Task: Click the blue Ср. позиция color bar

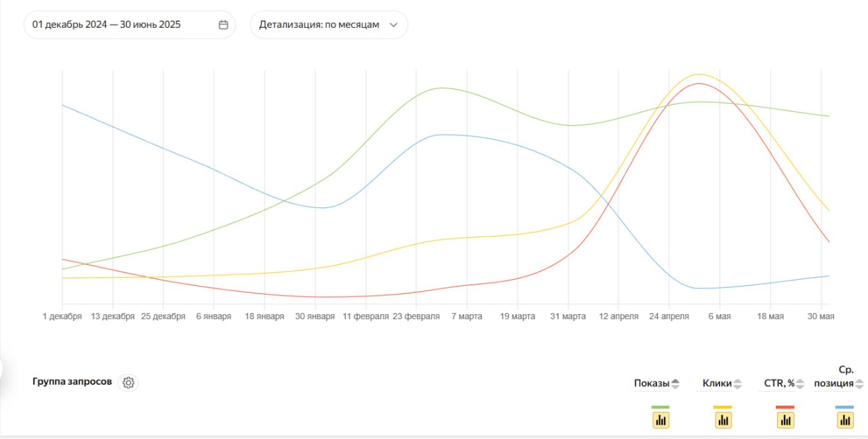Action: point(844,407)
